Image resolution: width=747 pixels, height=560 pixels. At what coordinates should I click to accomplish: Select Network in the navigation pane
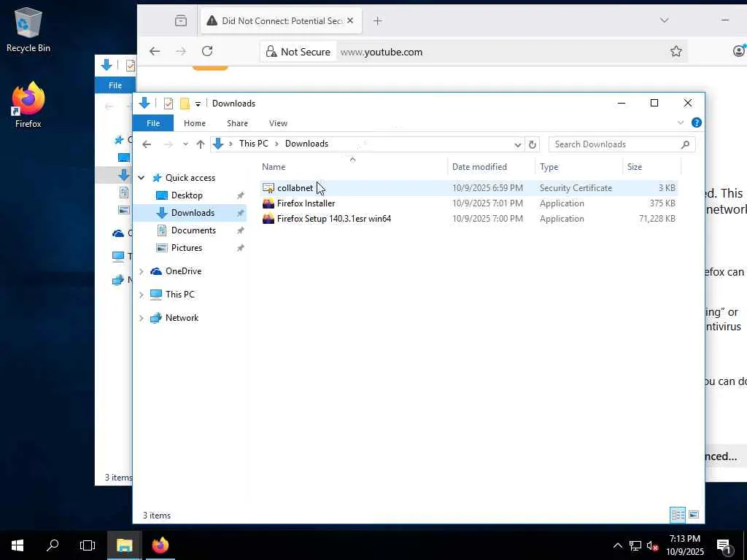pos(182,318)
